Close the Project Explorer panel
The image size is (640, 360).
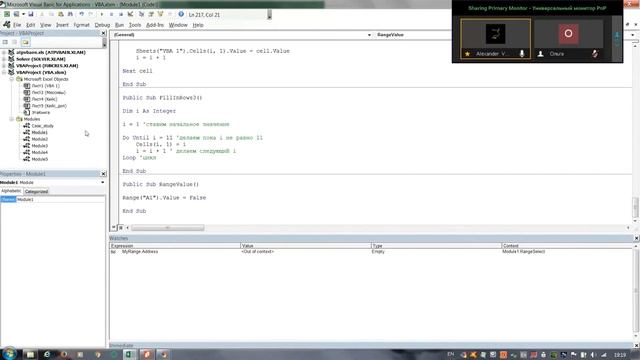point(103,33)
